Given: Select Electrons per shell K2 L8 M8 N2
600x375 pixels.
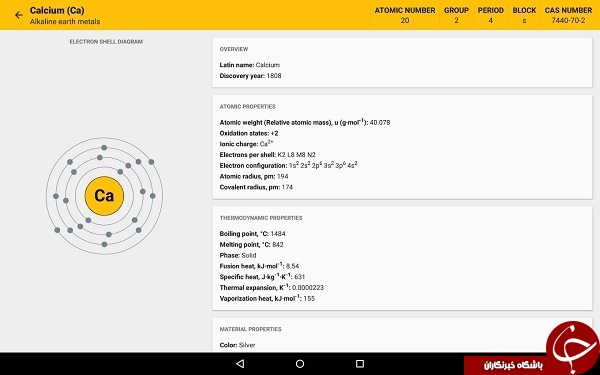Looking at the screenshot, I should tap(267, 155).
